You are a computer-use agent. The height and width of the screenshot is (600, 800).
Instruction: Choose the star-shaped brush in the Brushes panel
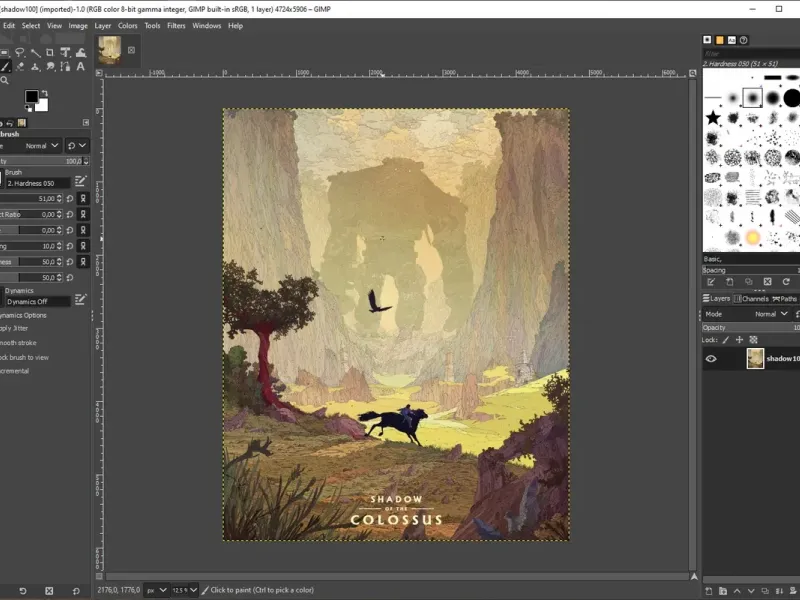click(x=713, y=118)
